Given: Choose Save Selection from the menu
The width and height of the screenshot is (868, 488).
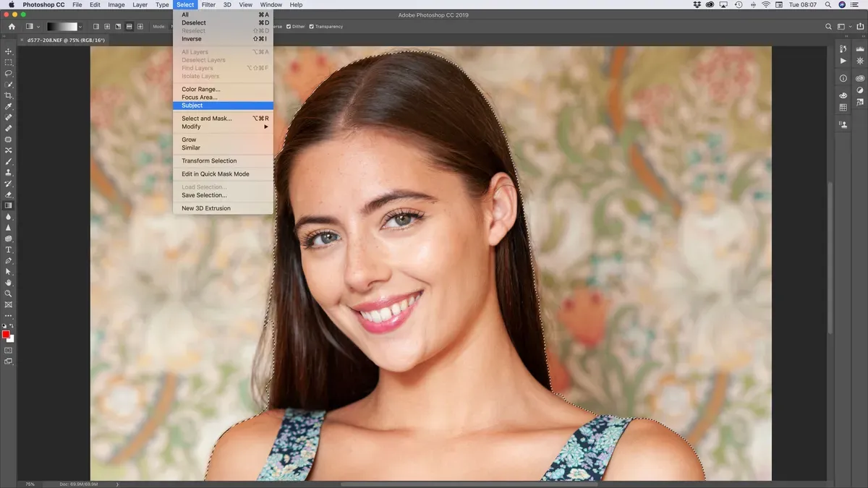Looking at the screenshot, I should coord(223,195).
